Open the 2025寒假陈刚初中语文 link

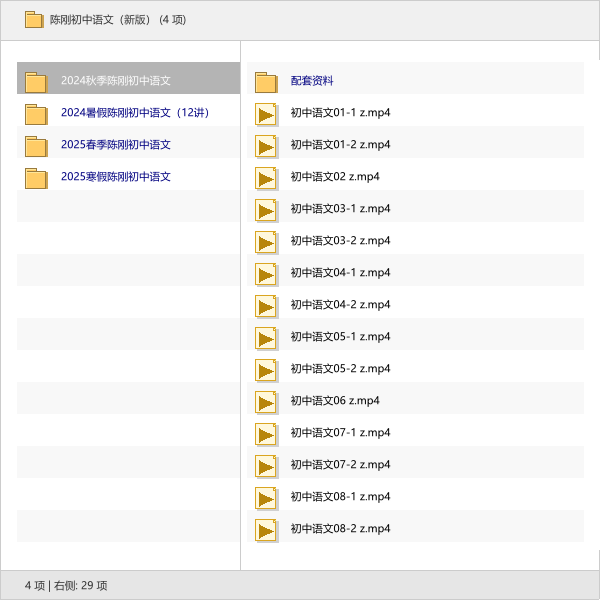point(116,177)
